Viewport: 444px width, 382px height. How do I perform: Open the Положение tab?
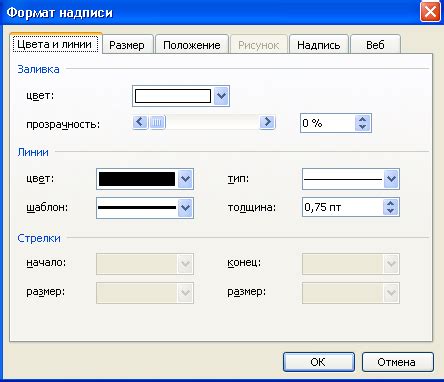point(192,45)
